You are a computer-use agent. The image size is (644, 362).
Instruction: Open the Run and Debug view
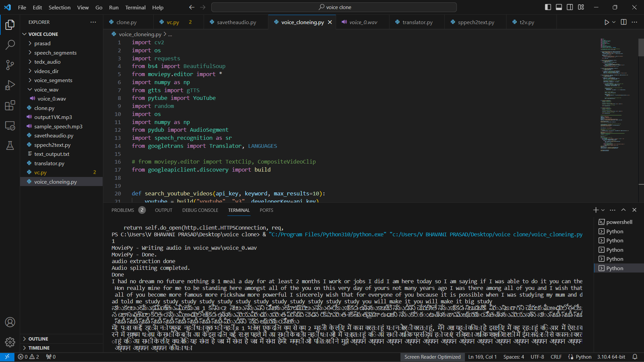(10, 85)
